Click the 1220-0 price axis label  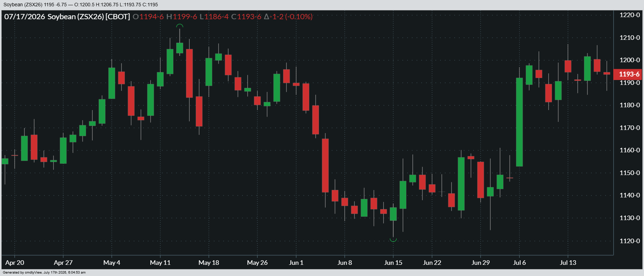pos(630,15)
